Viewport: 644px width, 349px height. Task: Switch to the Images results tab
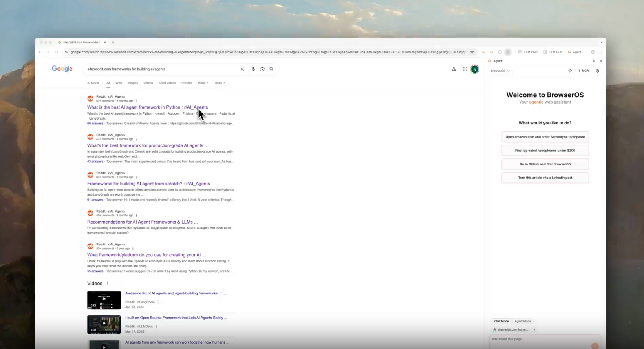pos(132,83)
